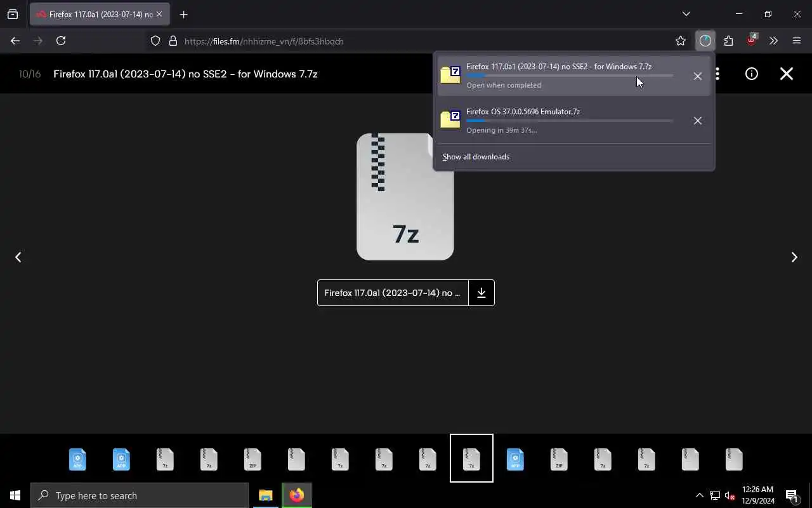Viewport: 812px width, 508px height.
Task: Select the 7z thumbnail left of highlighted thumbnail
Action: coord(428,459)
